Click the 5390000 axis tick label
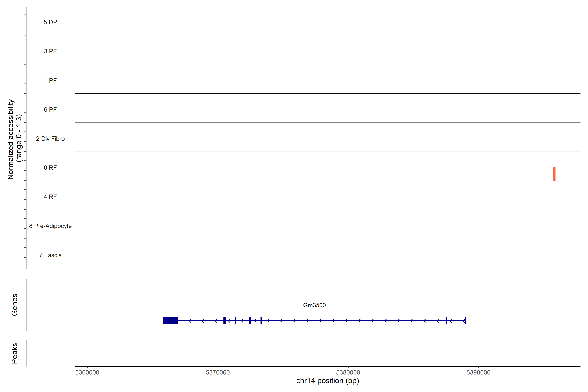The width and height of the screenshot is (588, 392). [478, 372]
